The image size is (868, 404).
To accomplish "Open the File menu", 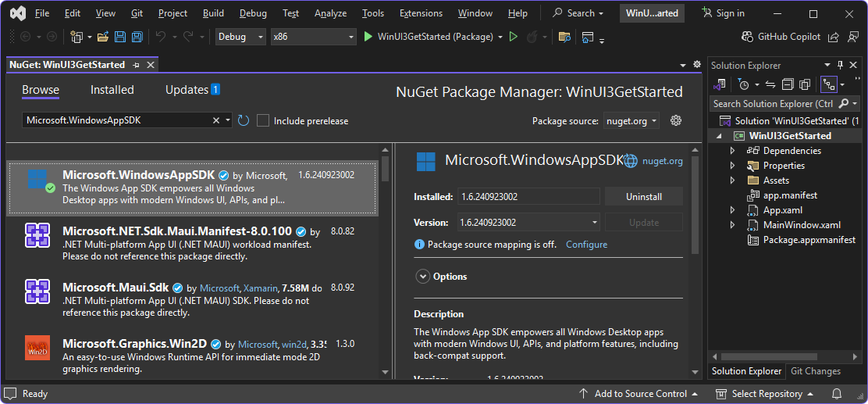I will (x=41, y=13).
